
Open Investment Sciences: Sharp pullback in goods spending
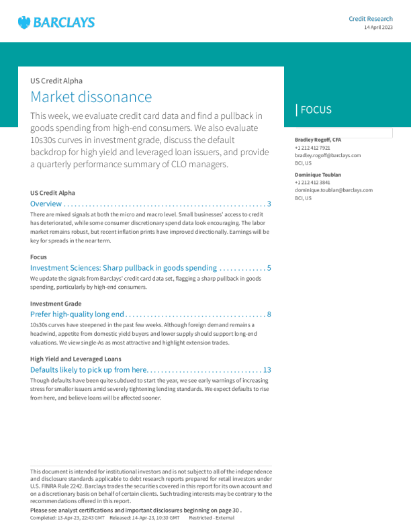pyautogui.click(x=124, y=268)
